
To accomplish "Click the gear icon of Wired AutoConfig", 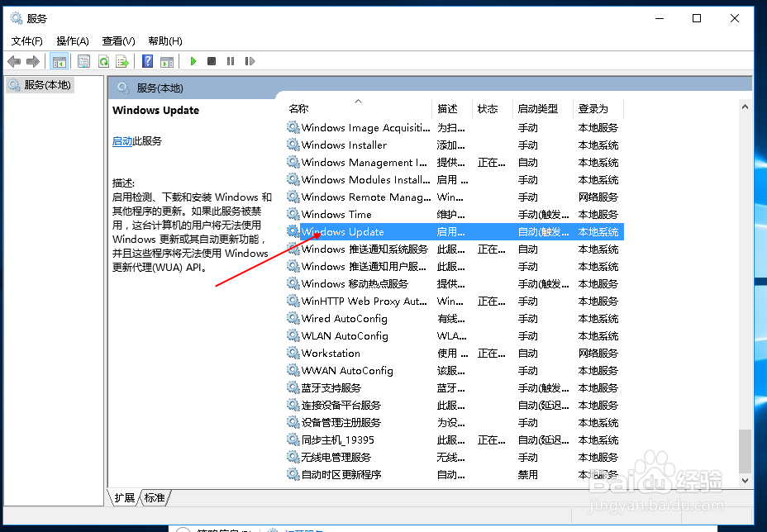I will click(x=293, y=318).
